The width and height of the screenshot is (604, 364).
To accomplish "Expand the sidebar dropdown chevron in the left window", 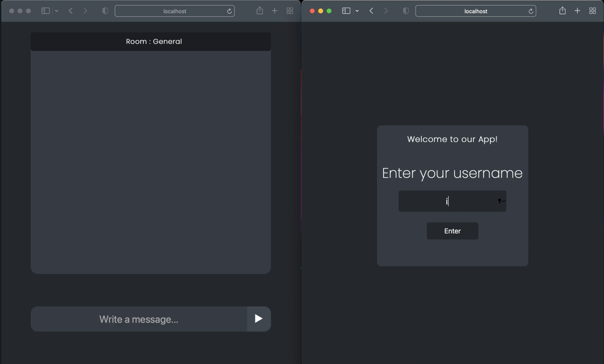I will click(x=57, y=11).
